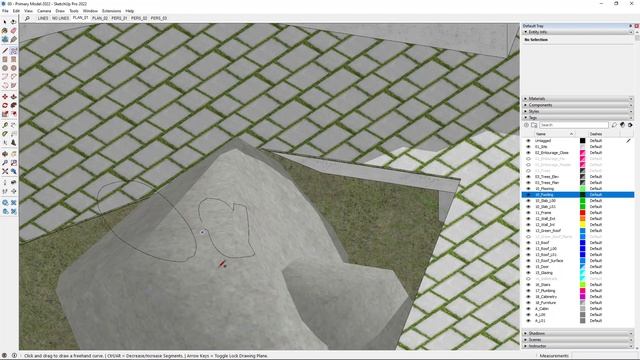640x360 pixels.
Task: Change the 11_Frame red color swatch
Action: tap(582, 213)
